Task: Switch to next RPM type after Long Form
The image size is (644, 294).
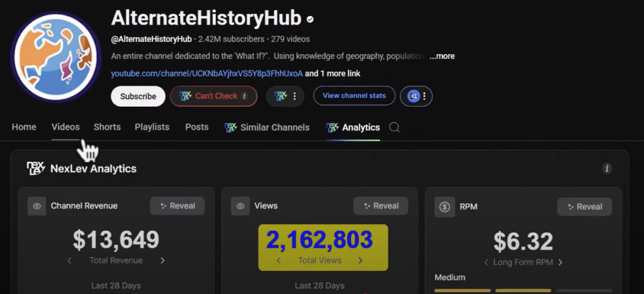Action: coord(560,262)
